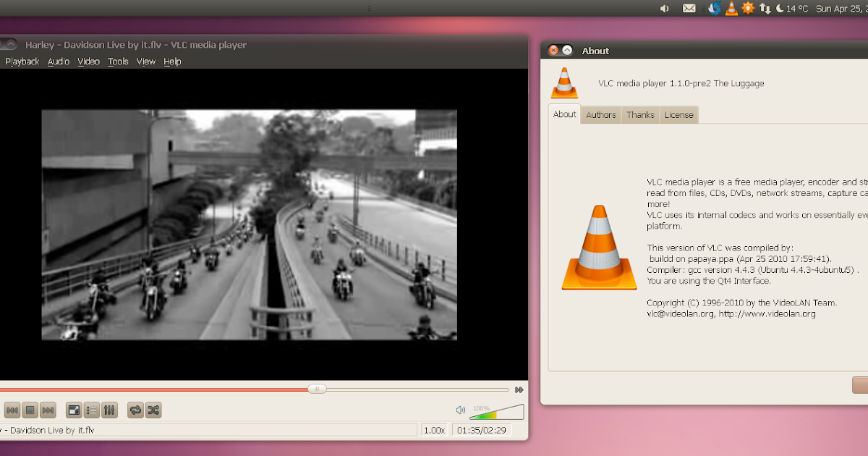Screen dimensions: 868x456
Task: Stop the playing video
Action: pos(28,410)
